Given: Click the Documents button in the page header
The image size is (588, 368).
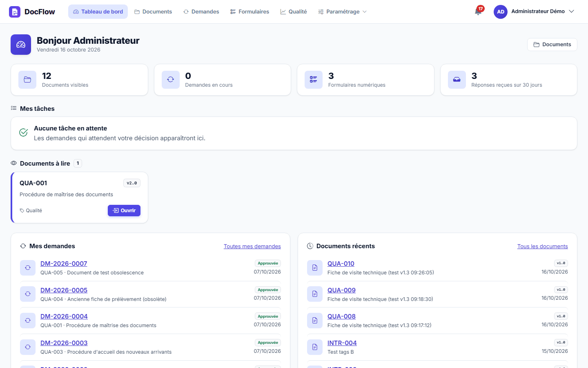Looking at the screenshot, I should tap(552, 45).
